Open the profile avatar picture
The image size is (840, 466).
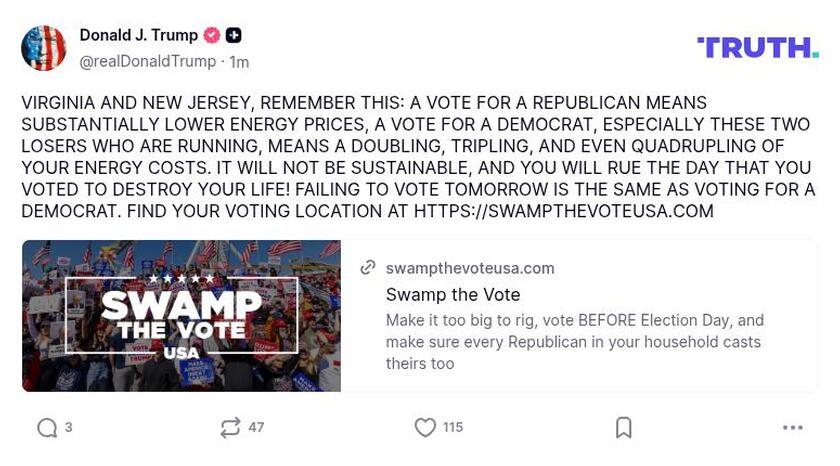44,48
